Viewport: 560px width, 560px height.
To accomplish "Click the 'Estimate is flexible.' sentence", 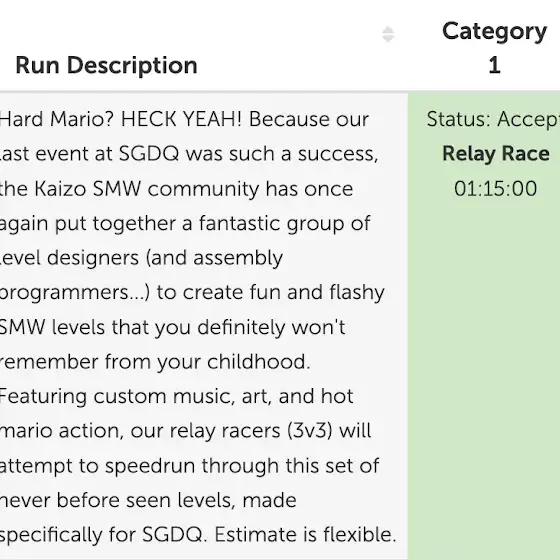I will [305, 535].
